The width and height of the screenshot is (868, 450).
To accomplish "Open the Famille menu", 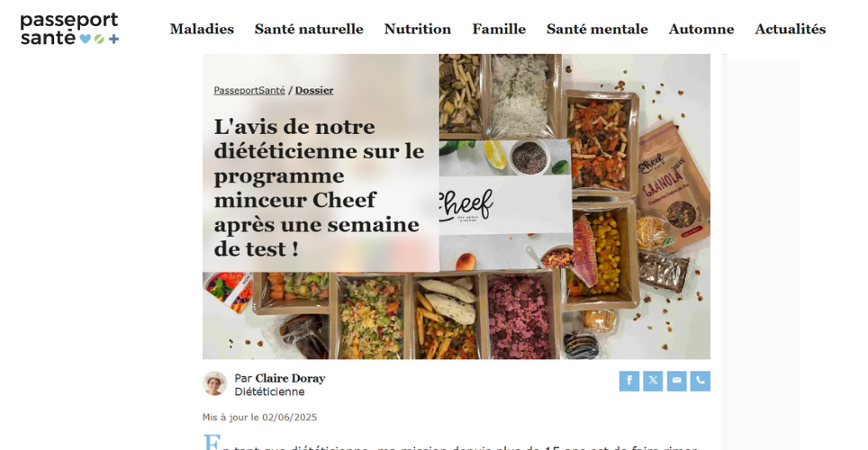I will (x=499, y=29).
